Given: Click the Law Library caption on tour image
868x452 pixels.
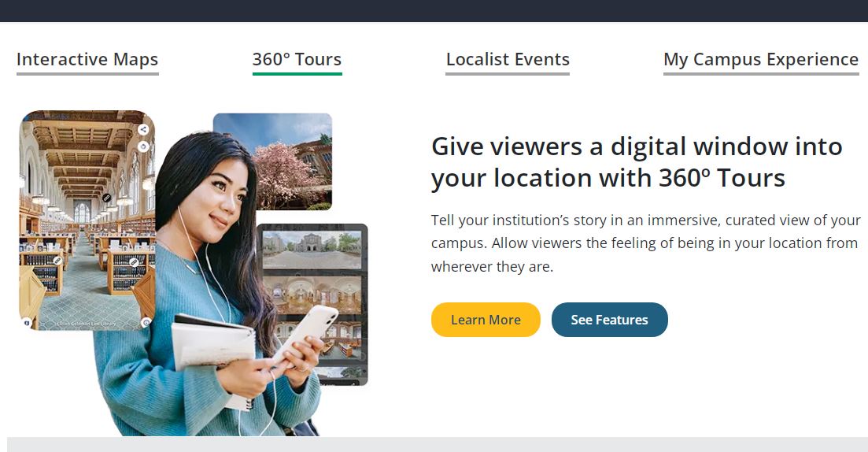Looking at the screenshot, I should point(86,323).
